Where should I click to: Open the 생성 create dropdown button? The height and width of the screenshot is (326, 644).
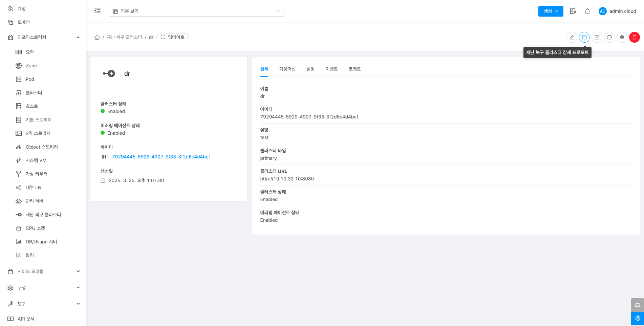point(551,11)
